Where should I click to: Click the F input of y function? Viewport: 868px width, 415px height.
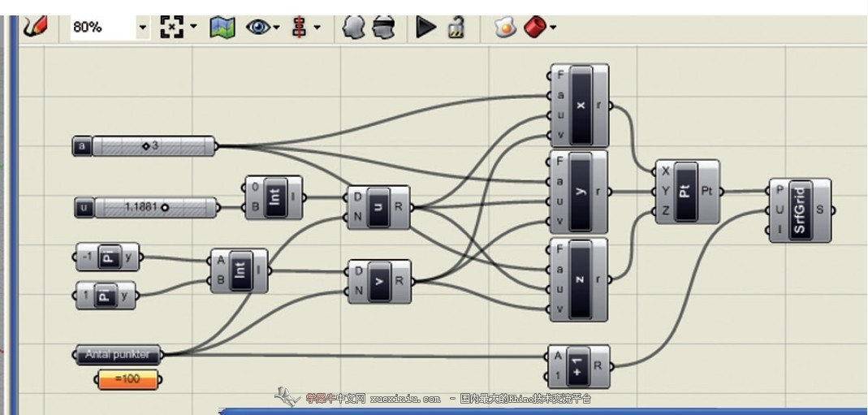(x=559, y=162)
